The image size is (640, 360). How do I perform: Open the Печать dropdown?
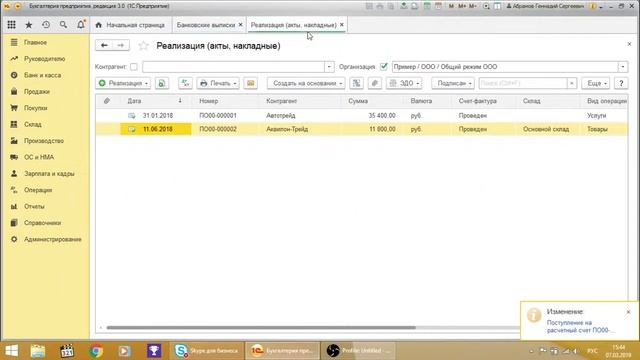point(218,83)
